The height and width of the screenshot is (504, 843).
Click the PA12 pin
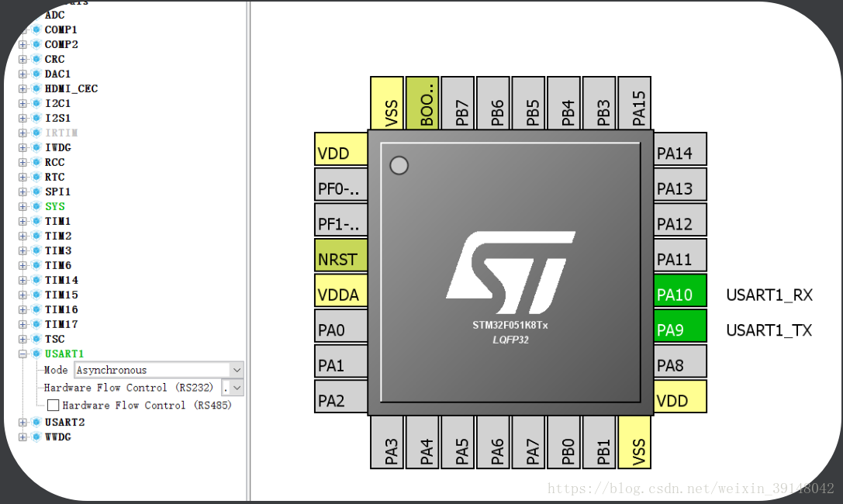pos(680,219)
